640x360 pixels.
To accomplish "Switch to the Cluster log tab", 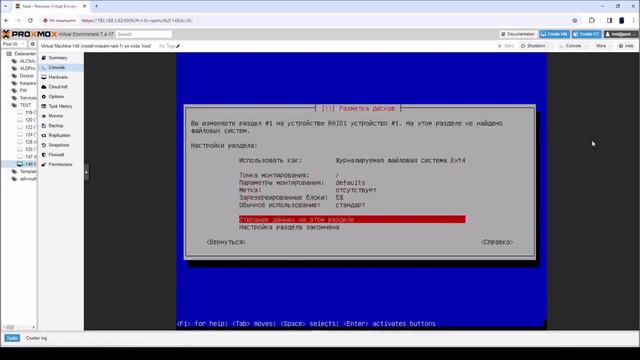I will point(36,338).
